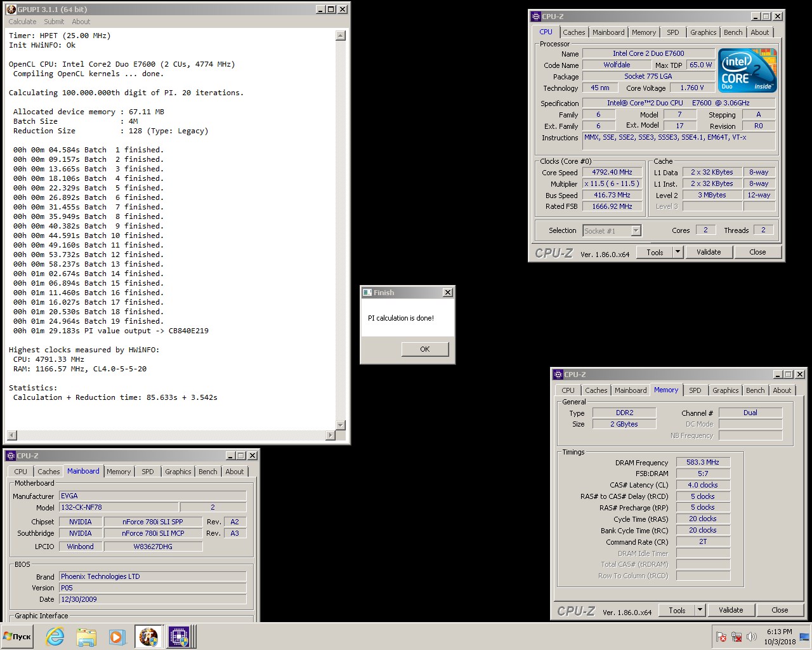Open the About menu in GPUPI
Viewport: 812px width, 650px height.
coord(81,22)
